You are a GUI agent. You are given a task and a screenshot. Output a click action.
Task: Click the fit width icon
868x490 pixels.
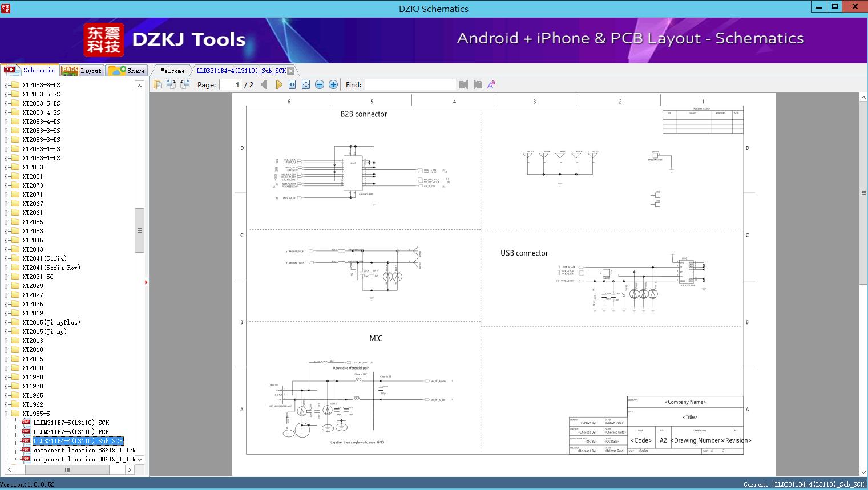pyautogui.click(x=292, y=84)
